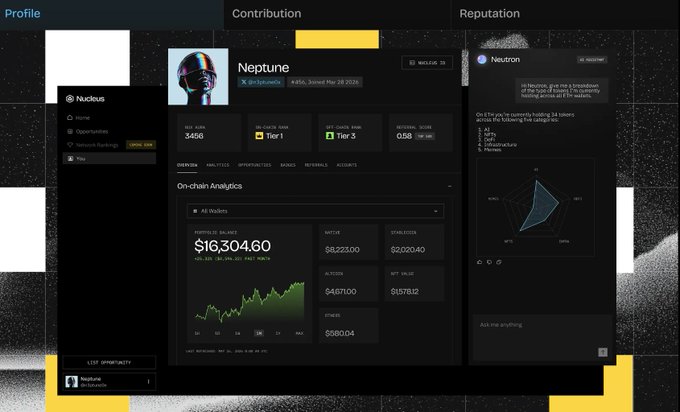Click the Opportunities sidebar icon
The image size is (680, 412).
point(69,131)
